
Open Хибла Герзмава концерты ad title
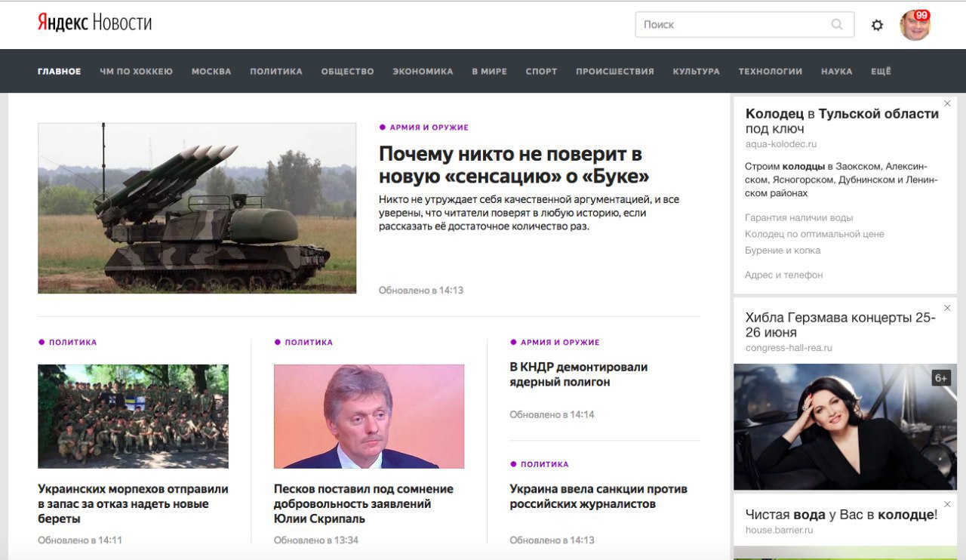[x=841, y=325]
